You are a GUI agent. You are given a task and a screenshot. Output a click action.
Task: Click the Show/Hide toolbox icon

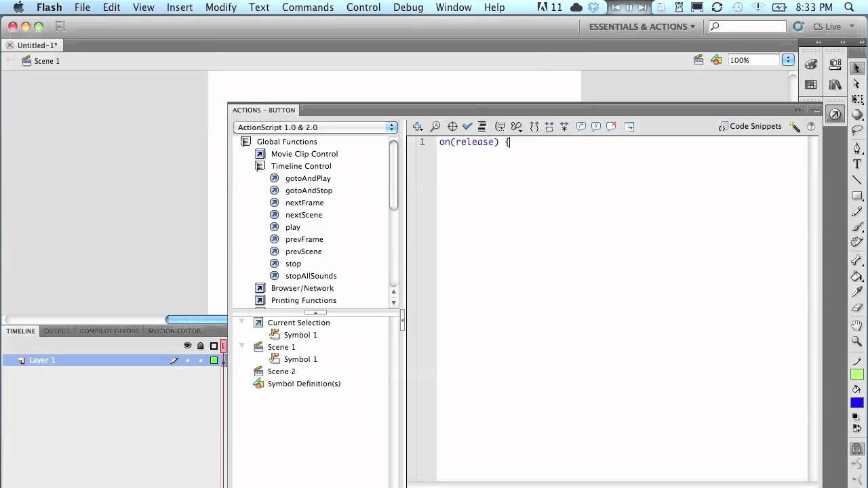[629, 127]
